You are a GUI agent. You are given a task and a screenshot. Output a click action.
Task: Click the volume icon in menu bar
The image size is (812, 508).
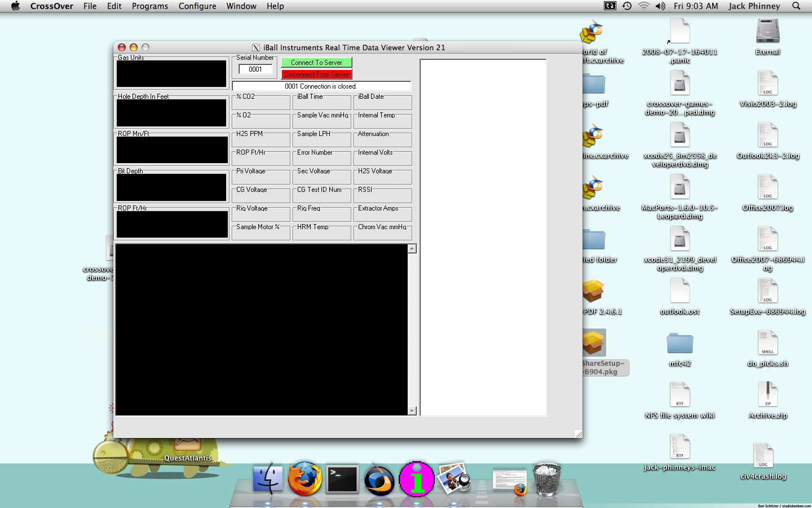[x=660, y=6]
